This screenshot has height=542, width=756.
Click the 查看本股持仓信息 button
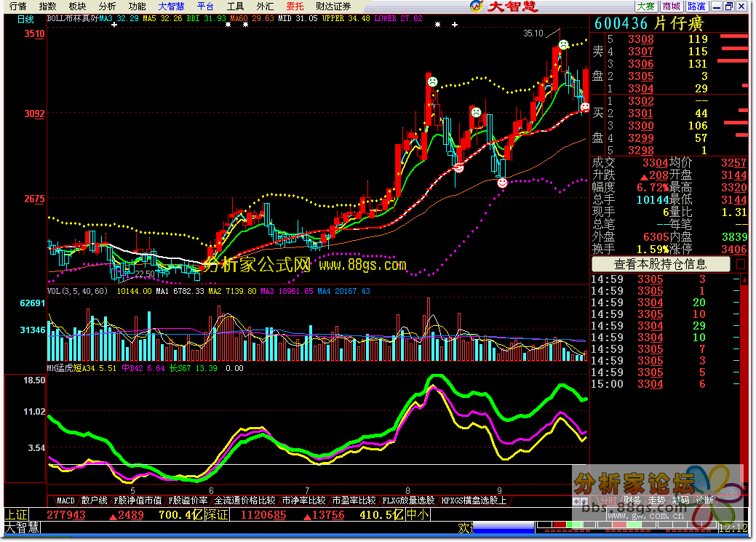click(660, 264)
